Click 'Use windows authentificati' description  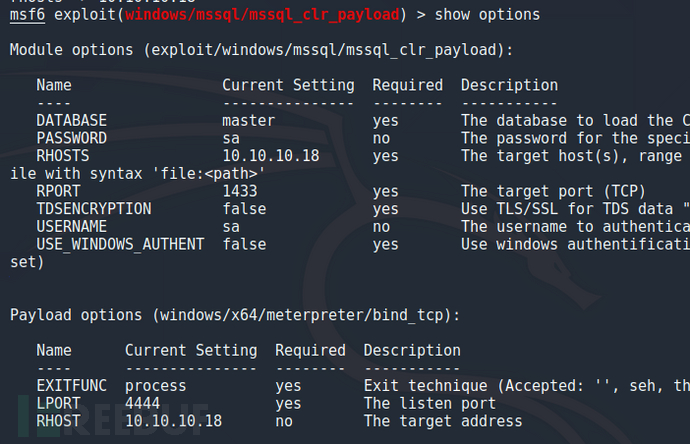(x=576, y=244)
